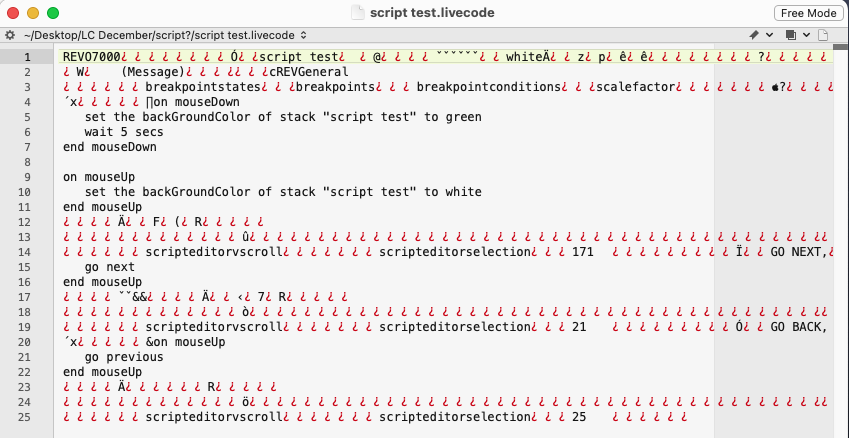The width and height of the screenshot is (849, 438).
Task: Expand the chevron beside the markers pencil
Action: pos(769,35)
